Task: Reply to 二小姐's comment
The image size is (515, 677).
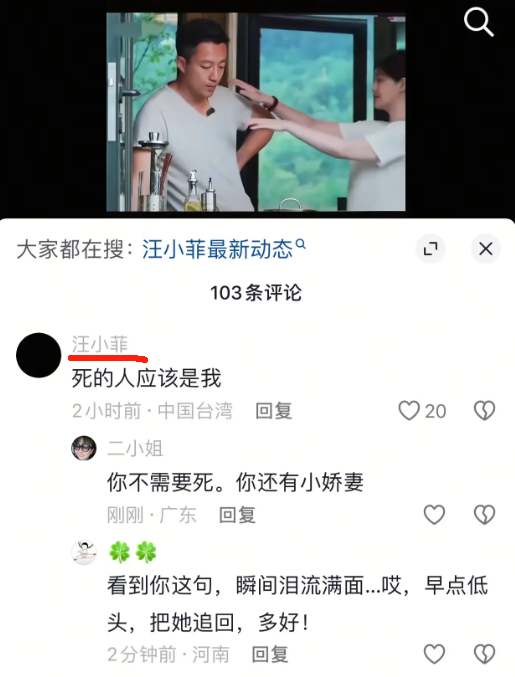Action: [237, 515]
